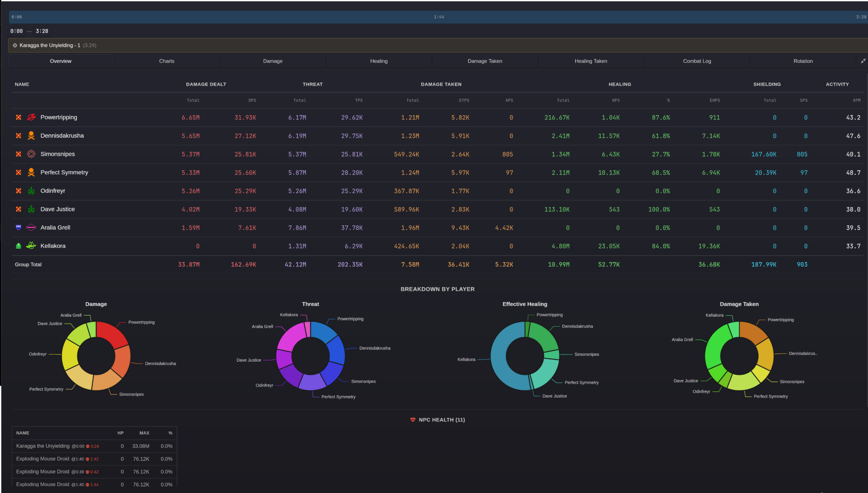
Task: Click the EHPS column header
Action: tap(714, 101)
